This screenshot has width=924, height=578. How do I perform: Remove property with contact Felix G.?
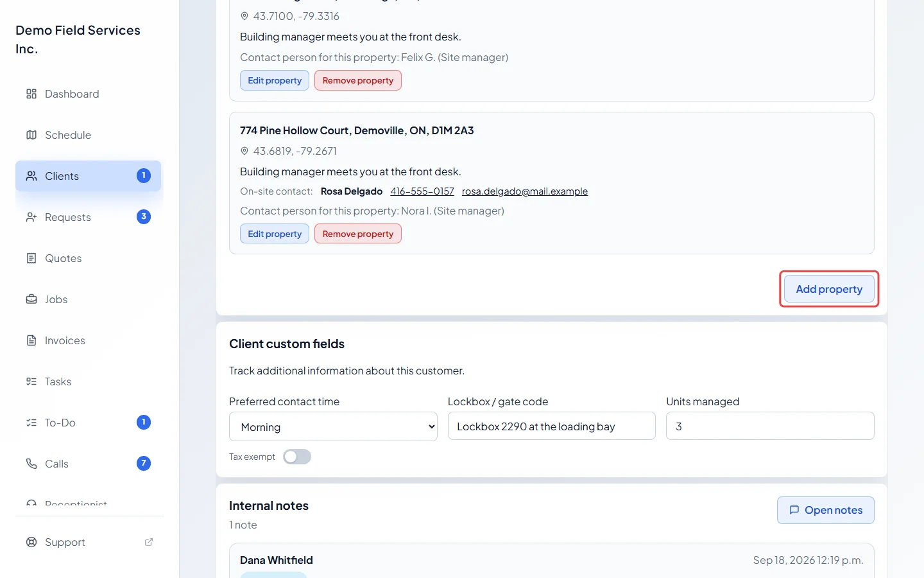pos(358,80)
